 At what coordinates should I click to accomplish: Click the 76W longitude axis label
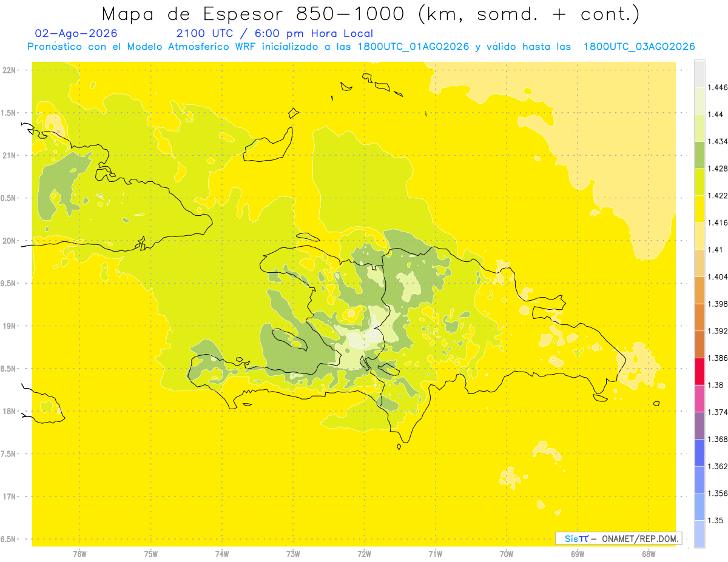[79, 555]
